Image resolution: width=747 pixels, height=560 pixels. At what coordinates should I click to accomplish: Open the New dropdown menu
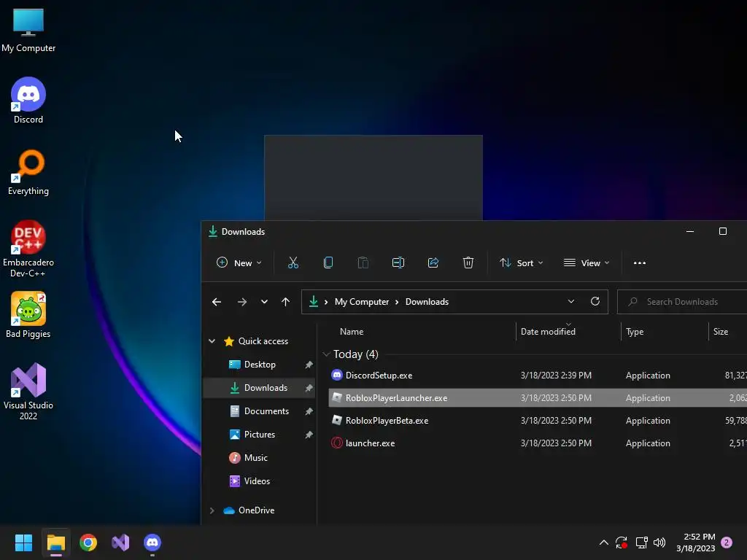[239, 262]
